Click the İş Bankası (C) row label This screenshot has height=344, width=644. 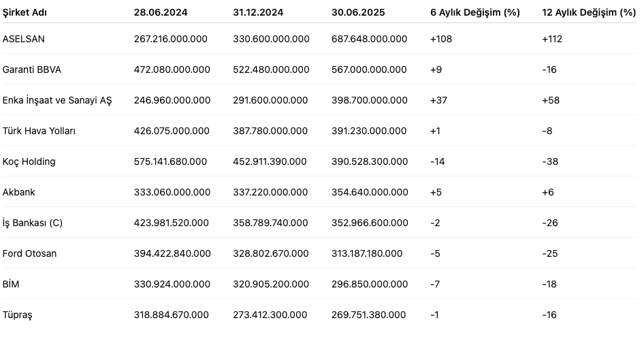[33, 223]
